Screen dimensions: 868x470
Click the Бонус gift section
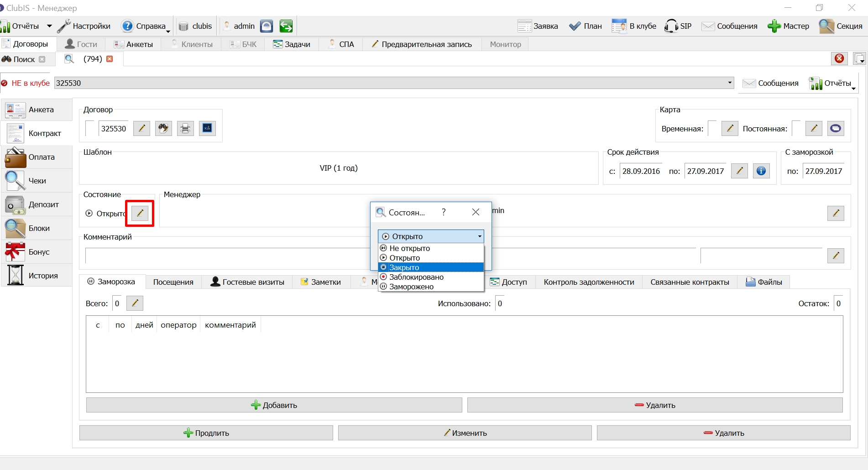tap(37, 252)
